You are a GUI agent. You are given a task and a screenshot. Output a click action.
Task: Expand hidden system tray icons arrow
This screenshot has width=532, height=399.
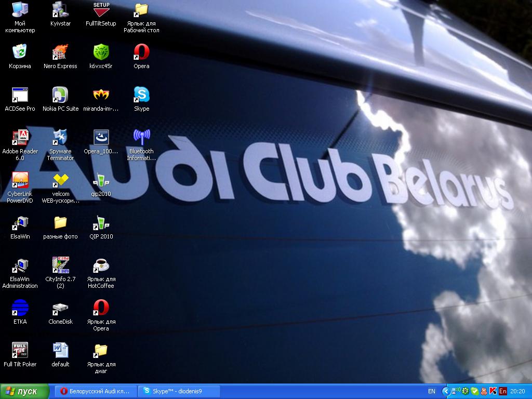[x=446, y=392]
